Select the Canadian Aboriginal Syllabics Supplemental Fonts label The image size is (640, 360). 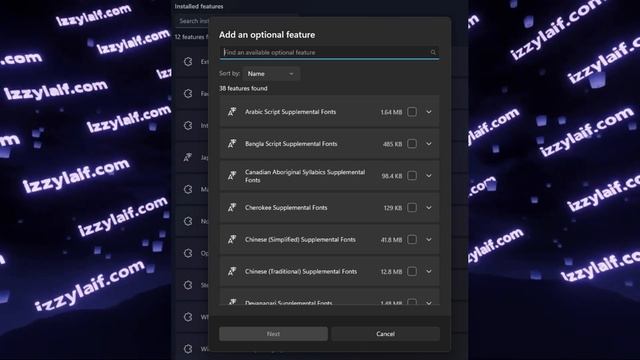click(x=305, y=176)
